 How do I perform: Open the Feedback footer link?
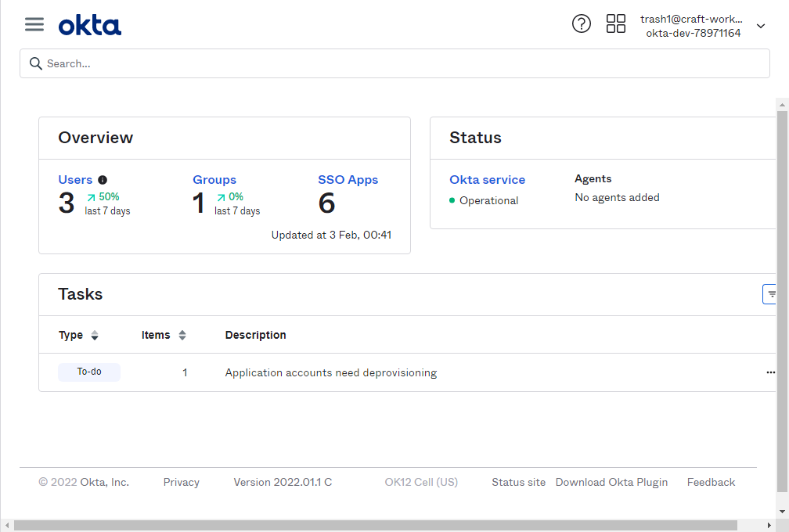click(711, 482)
